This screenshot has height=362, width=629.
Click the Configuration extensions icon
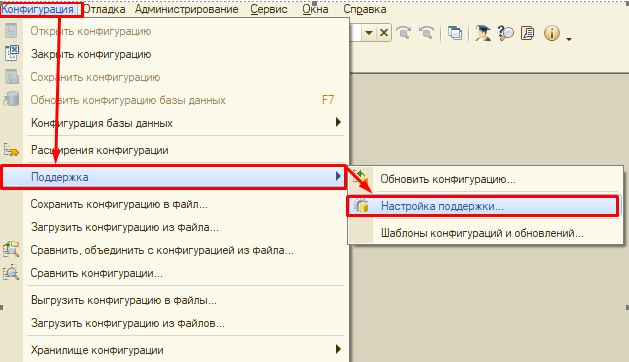(x=11, y=150)
